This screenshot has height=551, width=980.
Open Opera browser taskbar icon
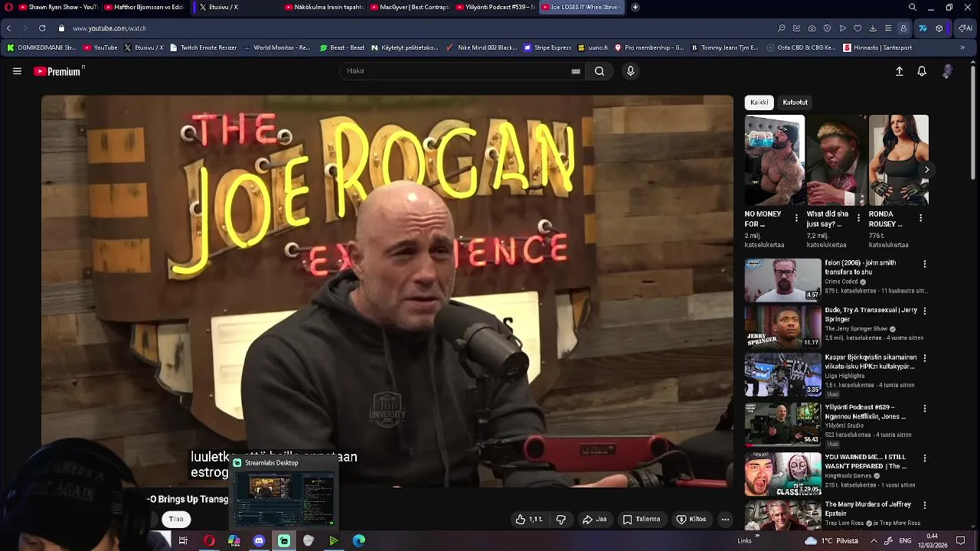pyautogui.click(x=209, y=541)
